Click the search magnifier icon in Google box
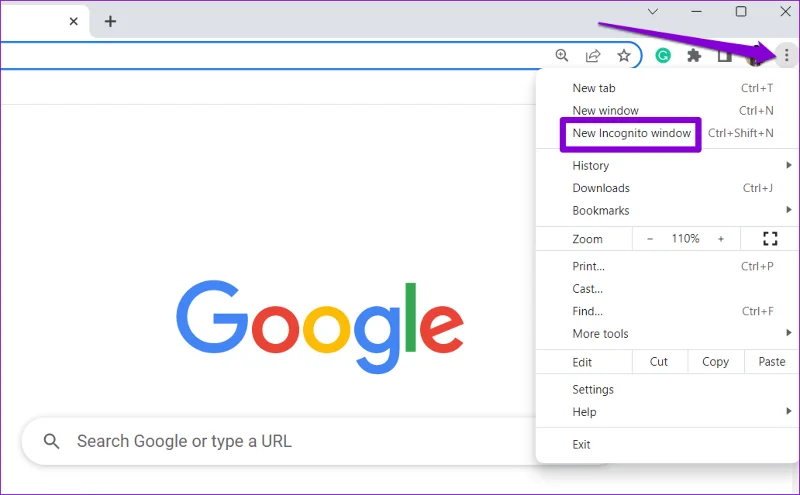Image resolution: width=800 pixels, height=495 pixels. [52, 441]
